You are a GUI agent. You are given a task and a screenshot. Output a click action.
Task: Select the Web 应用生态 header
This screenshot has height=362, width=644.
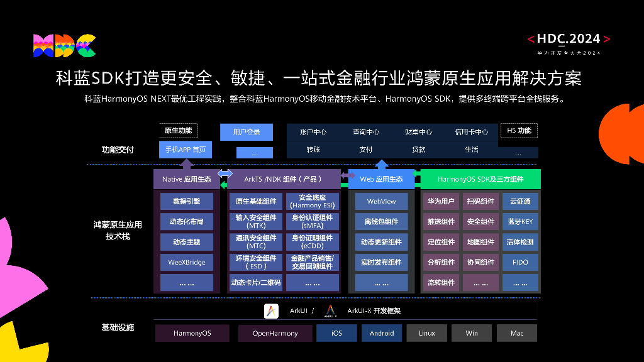382,179
